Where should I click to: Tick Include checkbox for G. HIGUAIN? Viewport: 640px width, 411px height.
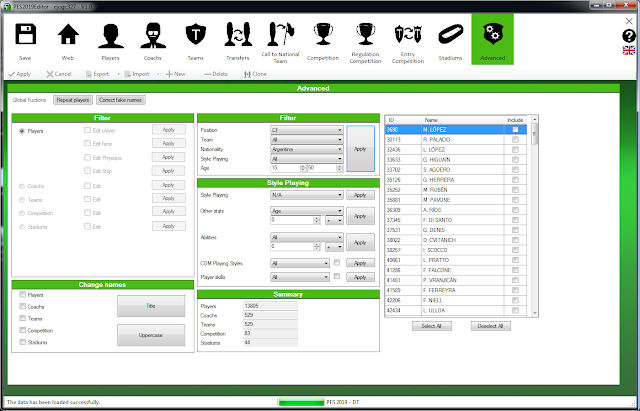pos(515,160)
